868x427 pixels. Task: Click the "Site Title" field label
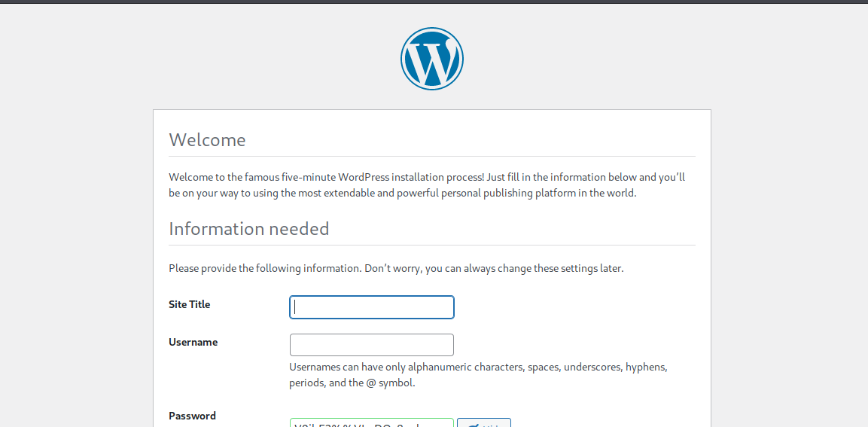(x=189, y=304)
